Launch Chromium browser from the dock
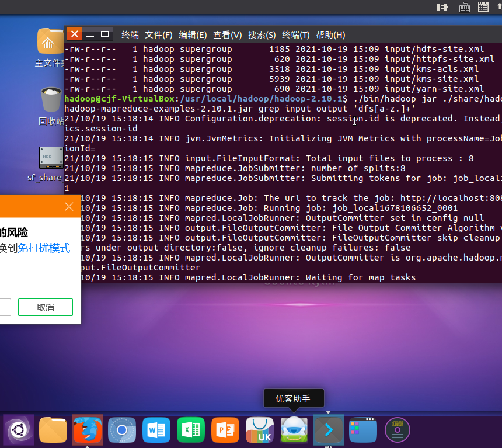502x448 pixels. [122, 430]
